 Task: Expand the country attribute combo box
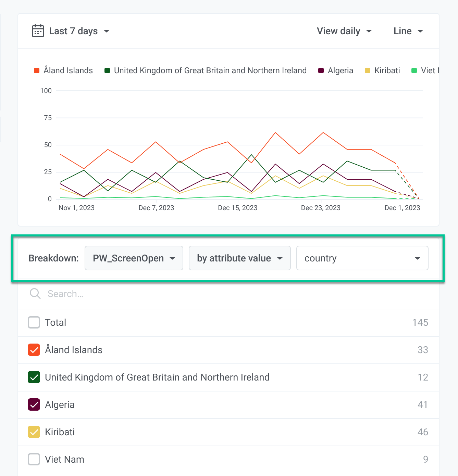(x=362, y=258)
